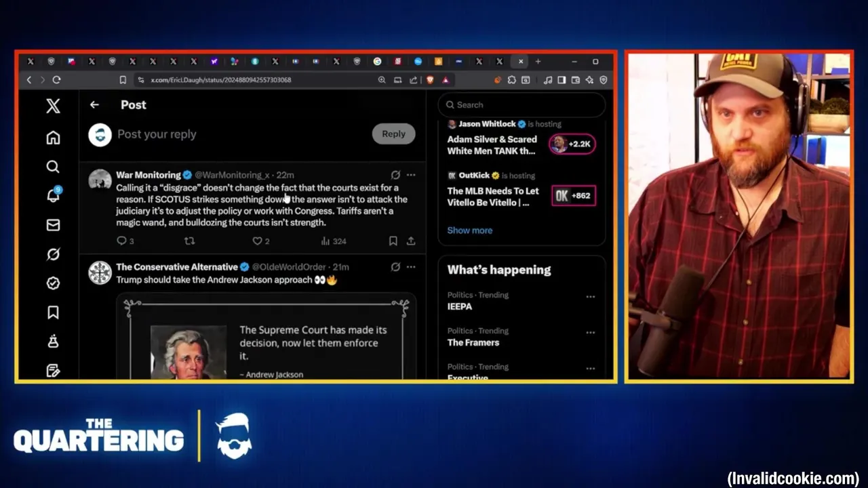Join OutKick space via +862 badge
Viewport: 868px width, 488px height.
click(x=574, y=195)
